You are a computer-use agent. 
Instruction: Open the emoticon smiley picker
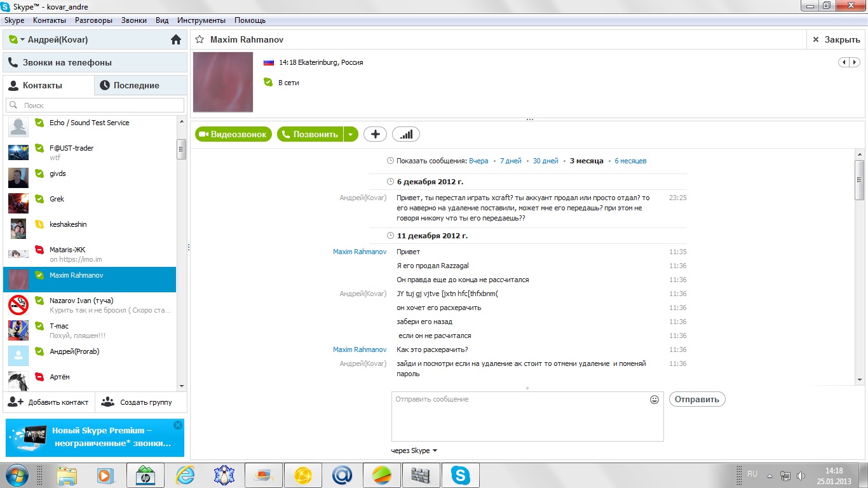[654, 400]
